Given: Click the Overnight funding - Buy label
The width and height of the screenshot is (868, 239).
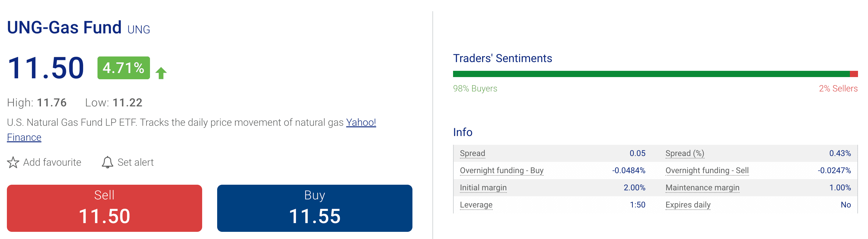Looking at the screenshot, I should coord(501,170).
